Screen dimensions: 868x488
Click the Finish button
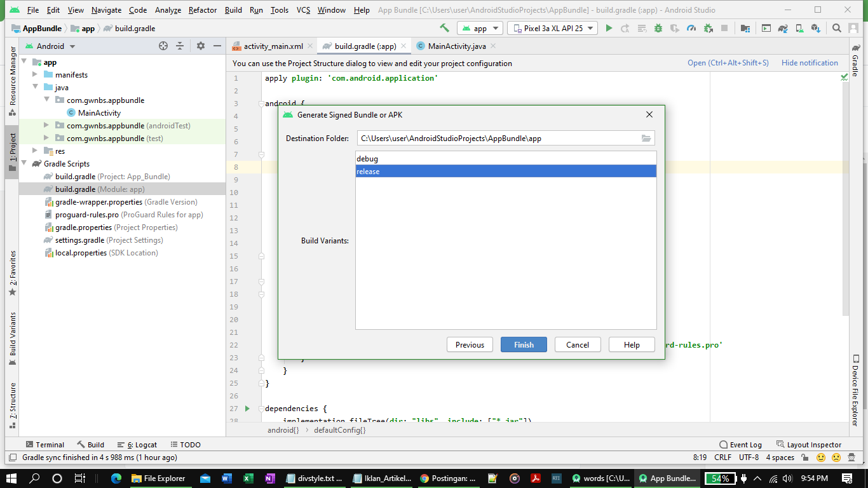click(523, 344)
